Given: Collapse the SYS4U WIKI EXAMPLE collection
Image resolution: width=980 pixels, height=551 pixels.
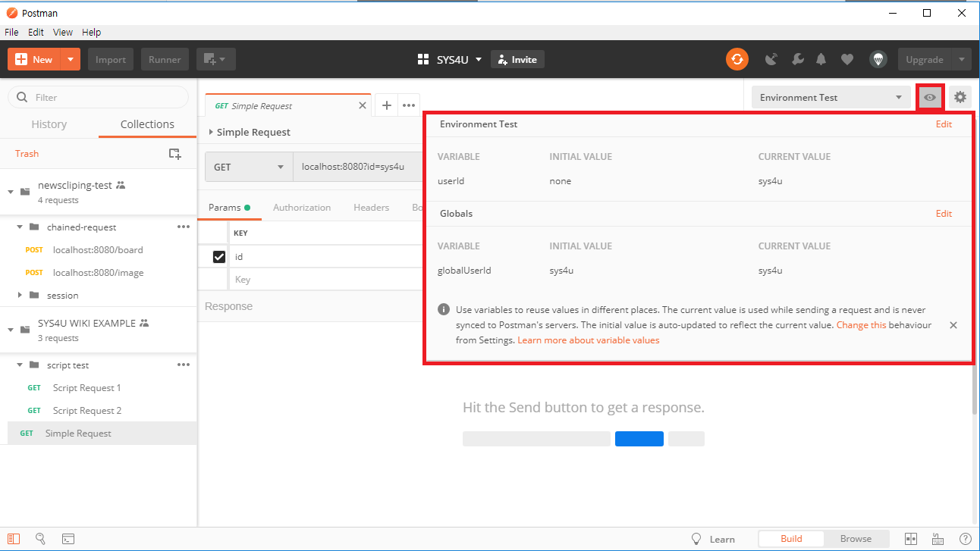Looking at the screenshot, I should [x=11, y=330].
